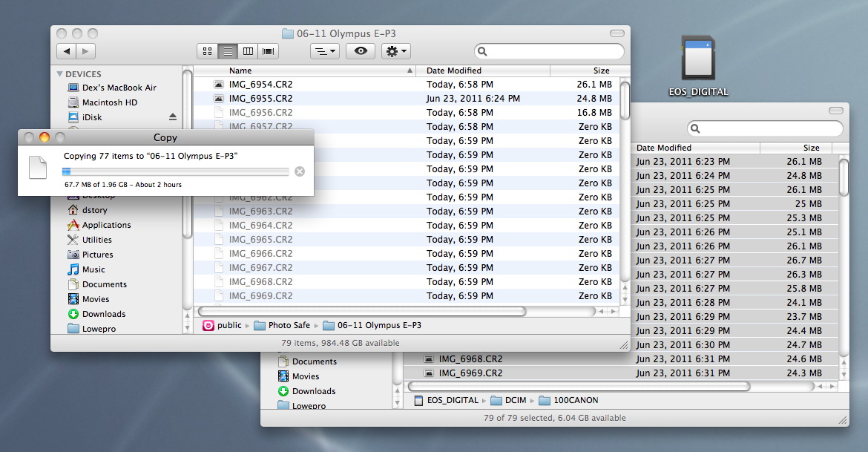Collapse the DEVICES sidebar section
The width and height of the screenshot is (868, 452).
point(60,74)
